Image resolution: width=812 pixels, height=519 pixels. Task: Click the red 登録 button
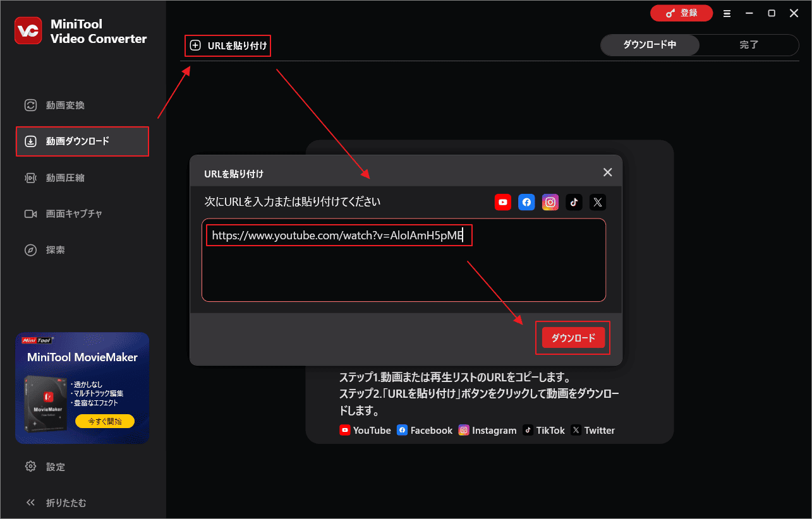681,13
